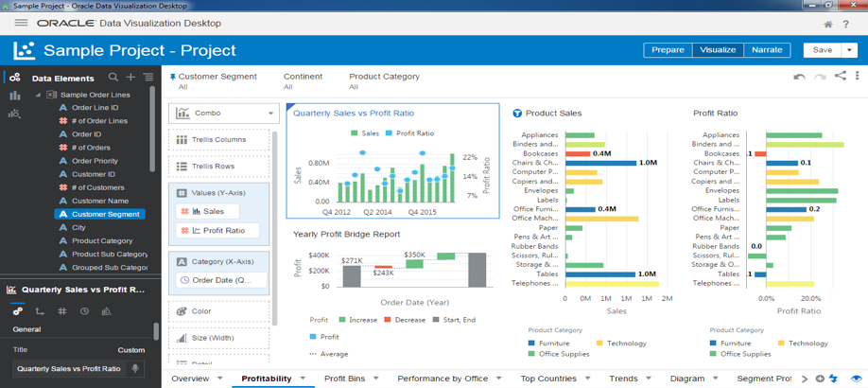Click the Data Elements panel scrollbar
Screen dimensions: 868x388
pos(152,129)
